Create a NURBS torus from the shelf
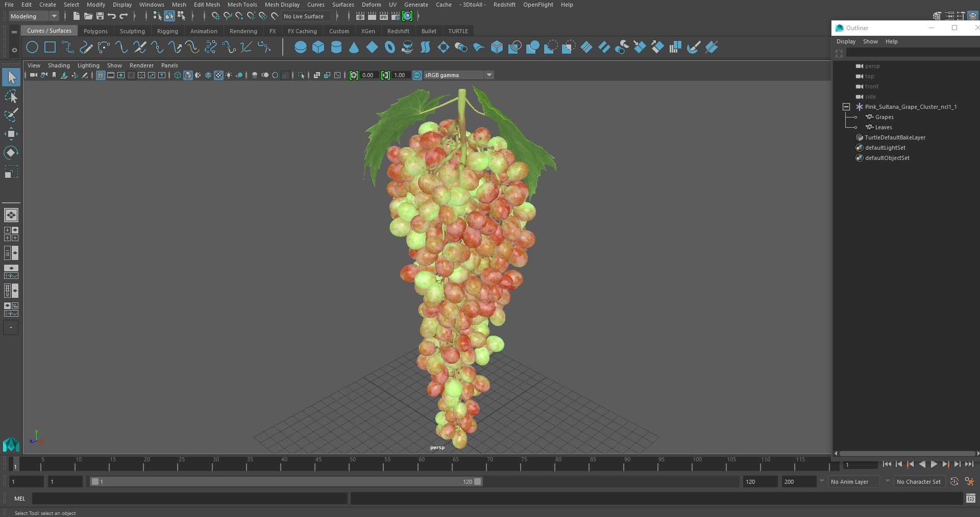 (390, 48)
